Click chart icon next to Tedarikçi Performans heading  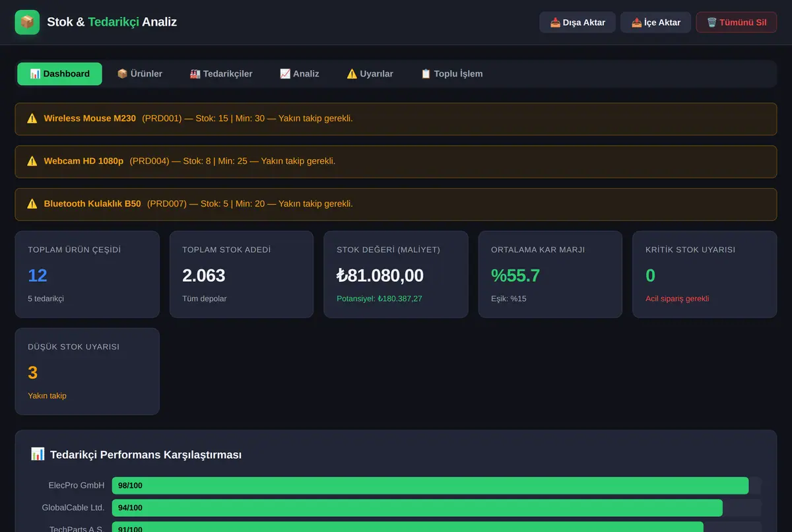coord(38,454)
